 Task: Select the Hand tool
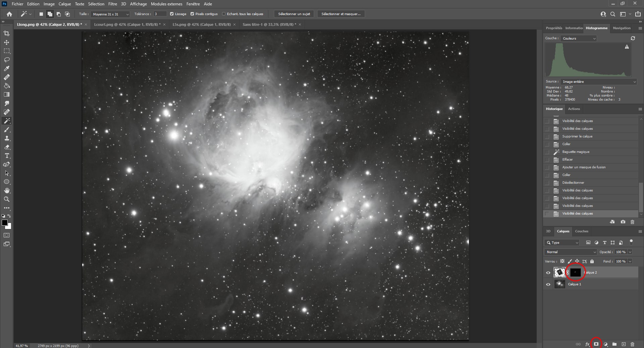(7, 190)
